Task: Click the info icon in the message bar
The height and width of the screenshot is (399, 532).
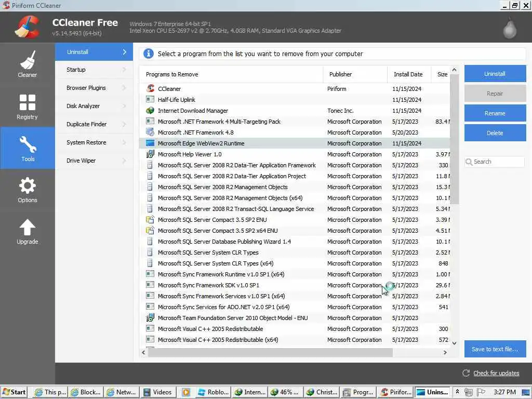Action: tap(148, 54)
